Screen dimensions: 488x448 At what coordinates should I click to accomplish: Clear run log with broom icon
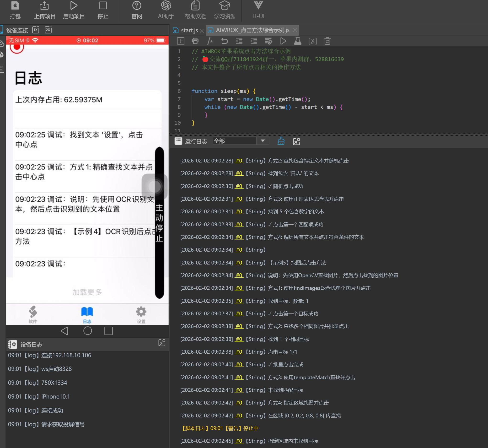coord(281,141)
